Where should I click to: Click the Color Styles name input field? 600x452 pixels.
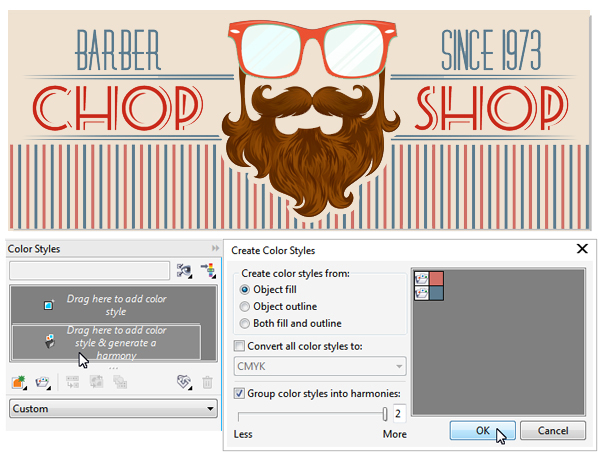pyautogui.click(x=89, y=271)
